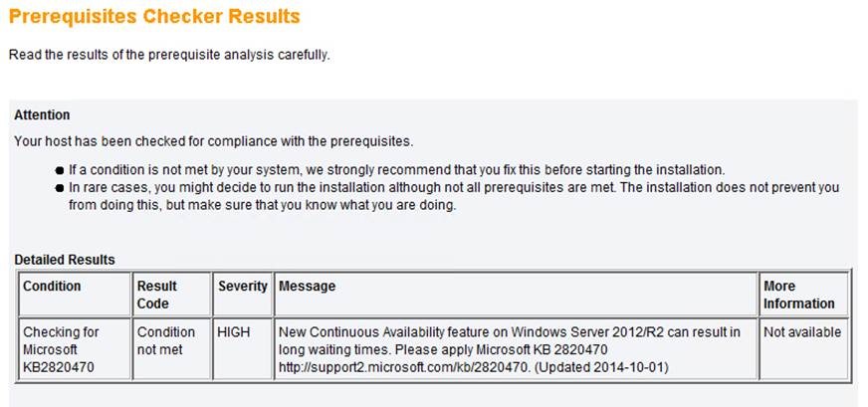Select the Checking for Microsoft KB2820470 cell

point(75,349)
